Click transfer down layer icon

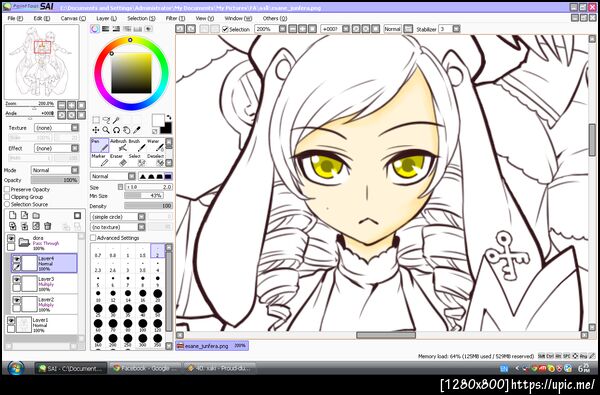coord(13,226)
